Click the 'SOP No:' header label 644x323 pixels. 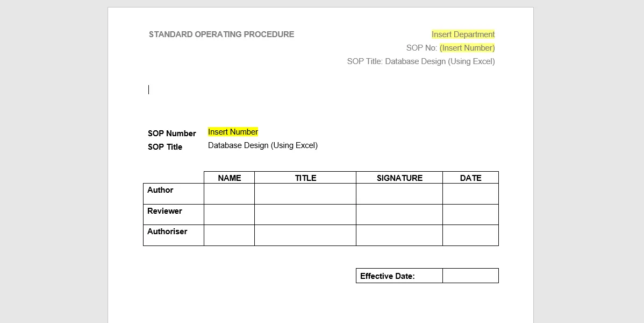[421, 48]
